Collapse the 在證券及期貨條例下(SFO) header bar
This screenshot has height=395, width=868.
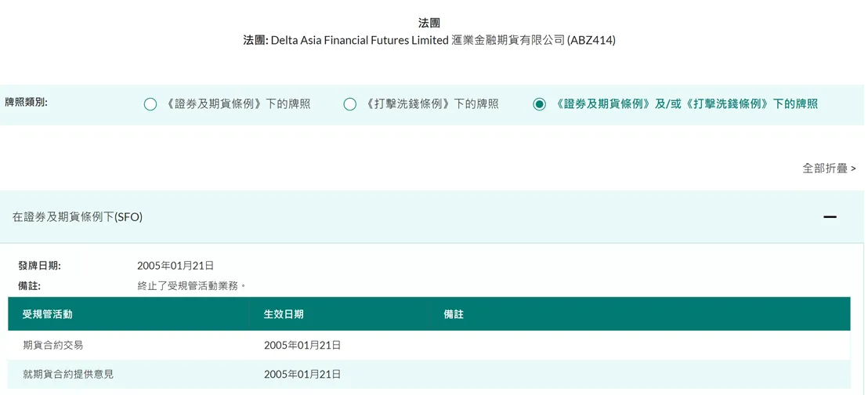coord(432,217)
